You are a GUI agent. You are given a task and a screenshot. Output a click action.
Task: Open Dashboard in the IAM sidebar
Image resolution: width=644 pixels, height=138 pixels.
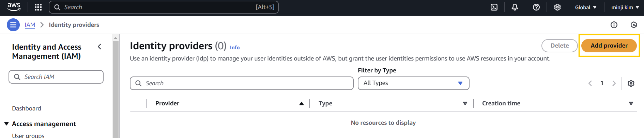(27, 108)
